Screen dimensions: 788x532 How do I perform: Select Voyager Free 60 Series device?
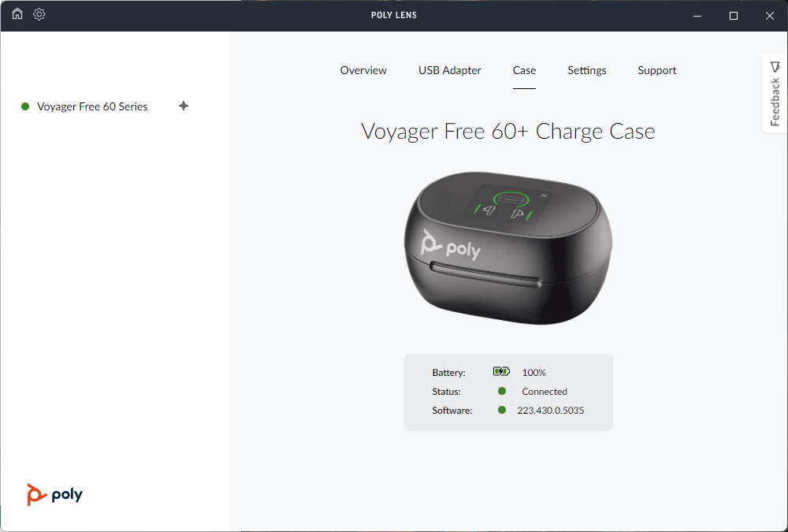click(x=92, y=106)
